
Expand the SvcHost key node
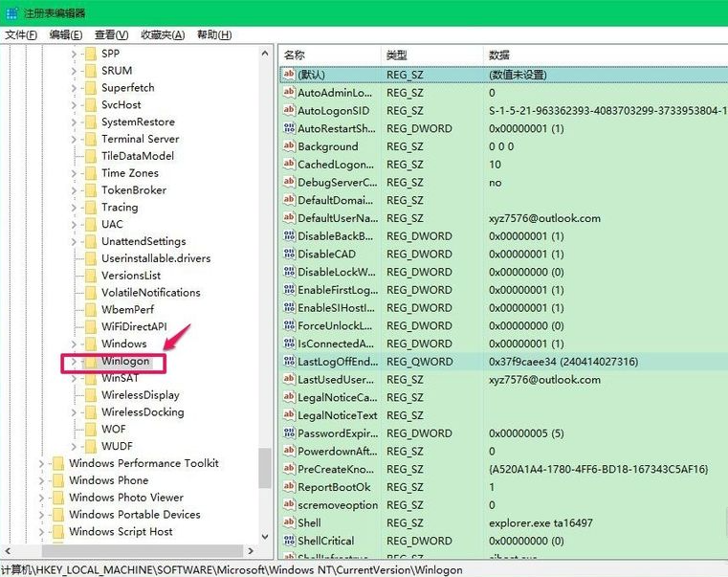74,105
